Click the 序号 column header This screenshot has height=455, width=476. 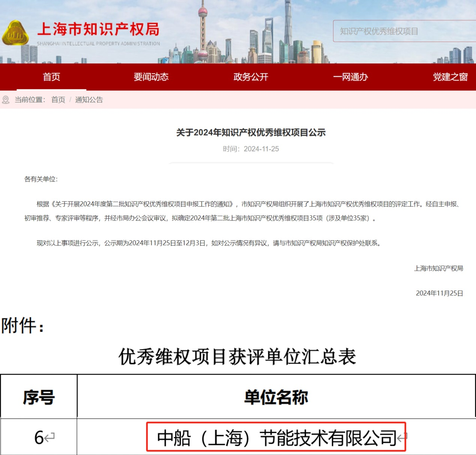39,397
